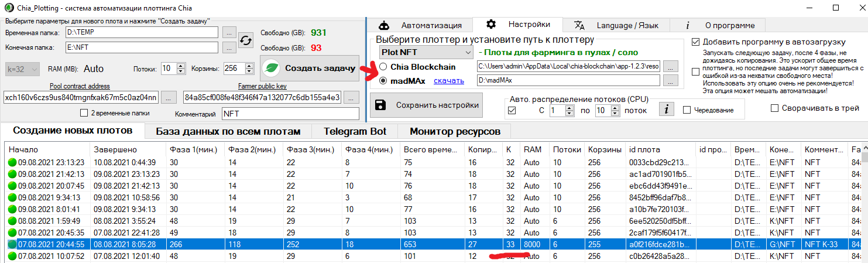This screenshot has height=263, width=868.
Task: Click green status icon of row 07.08.2021 20:45:35
Action: pyautogui.click(x=12, y=233)
